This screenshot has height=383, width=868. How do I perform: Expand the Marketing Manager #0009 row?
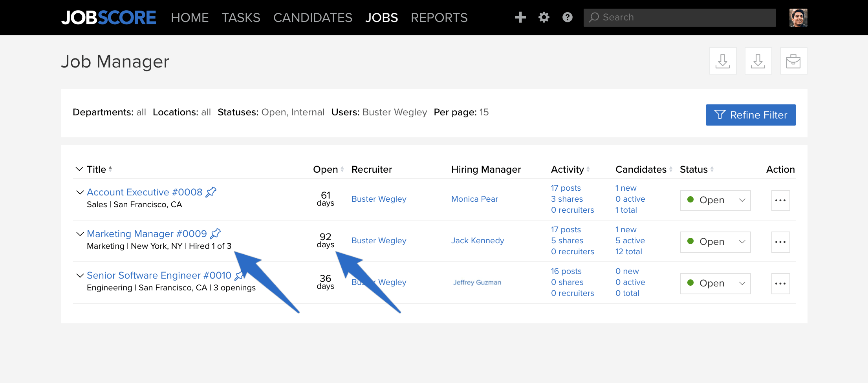point(80,234)
